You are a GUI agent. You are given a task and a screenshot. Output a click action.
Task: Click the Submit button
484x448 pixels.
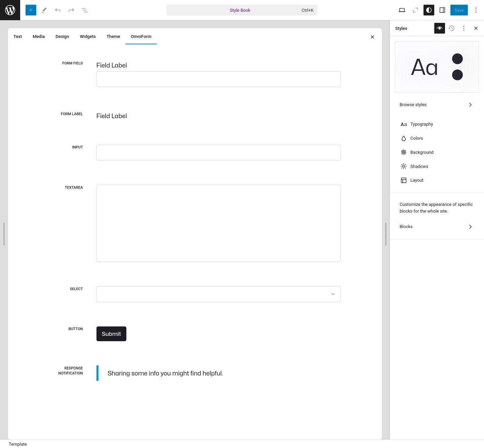111,333
